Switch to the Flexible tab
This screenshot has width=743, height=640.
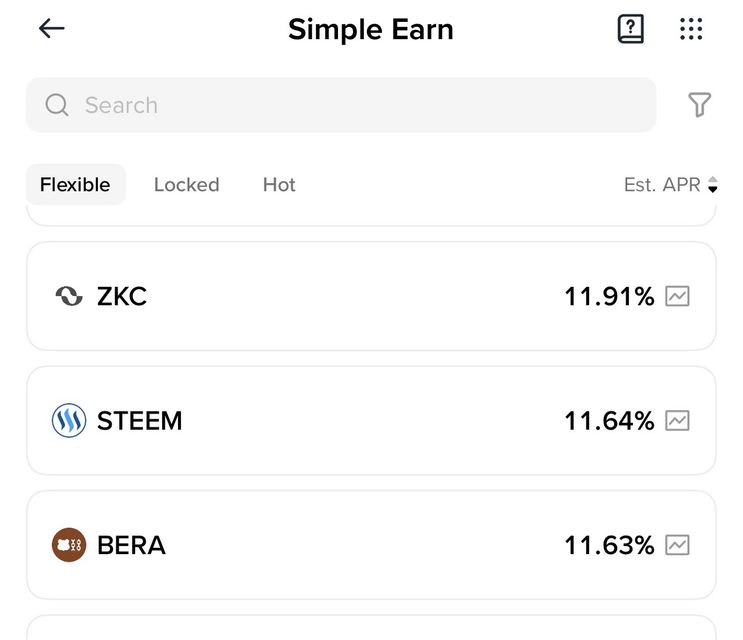click(75, 185)
